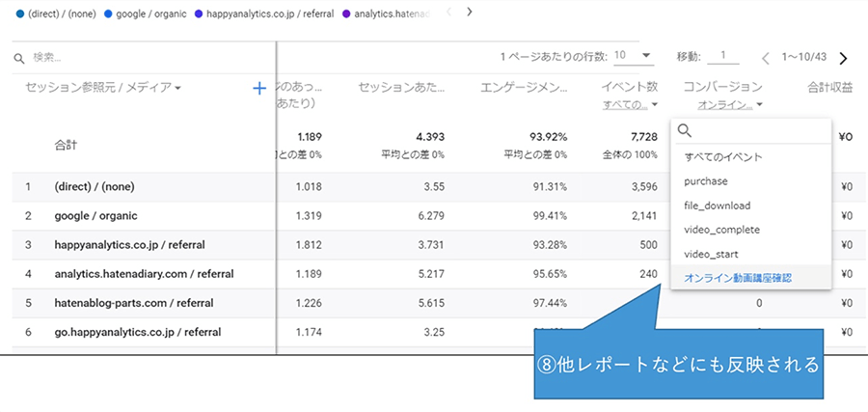Sort by イベント数 column header
868x412 pixels.
630,87
